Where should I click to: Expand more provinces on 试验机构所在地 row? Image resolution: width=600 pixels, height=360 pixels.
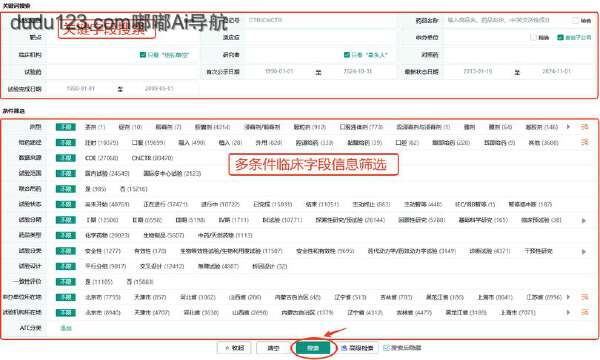(568, 313)
